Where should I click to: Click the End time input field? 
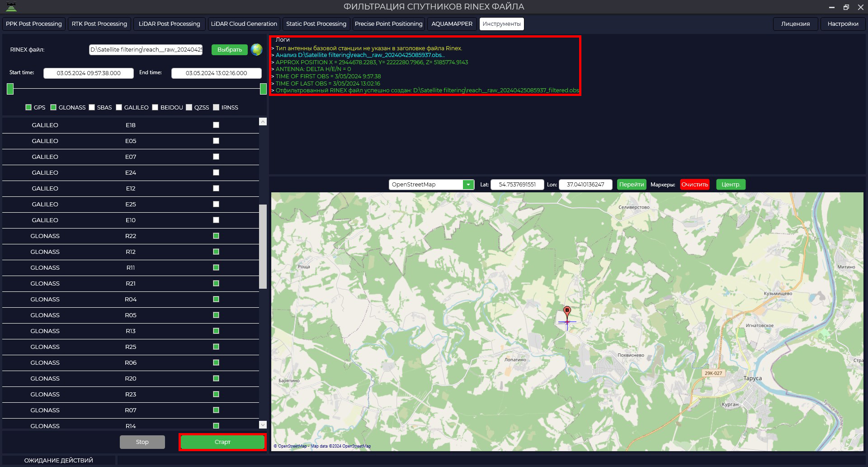pyautogui.click(x=217, y=73)
